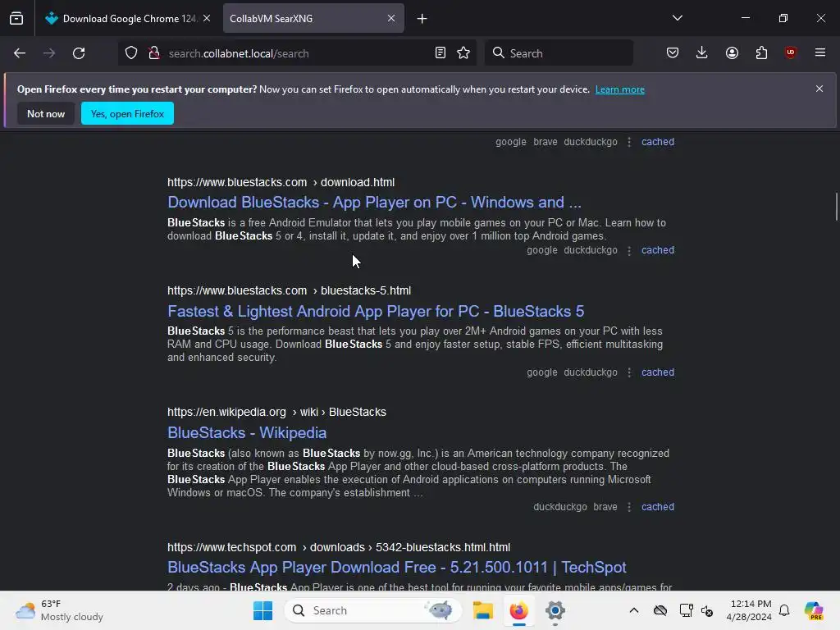Open BlueStacks App Player TechSpot result
This screenshot has height=630, width=840.
pyautogui.click(x=396, y=568)
